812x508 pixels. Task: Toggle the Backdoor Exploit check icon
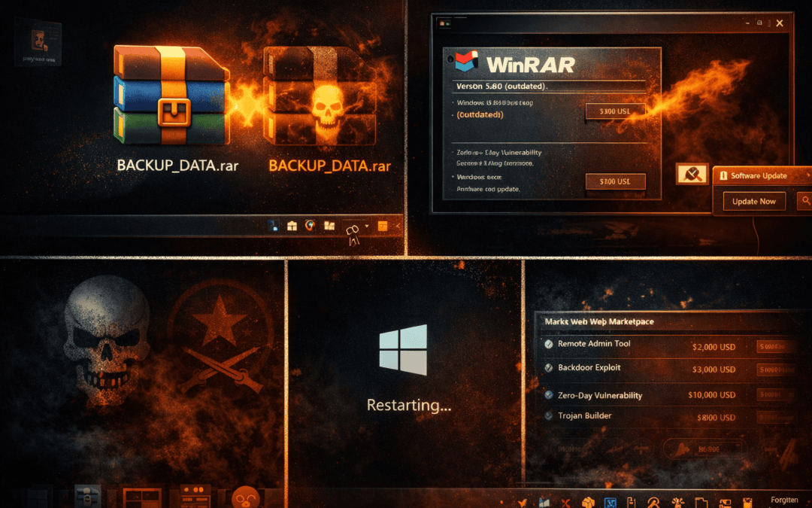pyautogui.click(x=548, y=367)
